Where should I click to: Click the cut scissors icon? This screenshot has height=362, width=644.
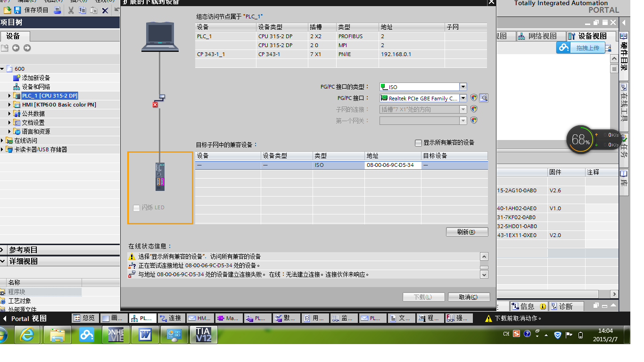pyautogui.click(x=71, y=10)
